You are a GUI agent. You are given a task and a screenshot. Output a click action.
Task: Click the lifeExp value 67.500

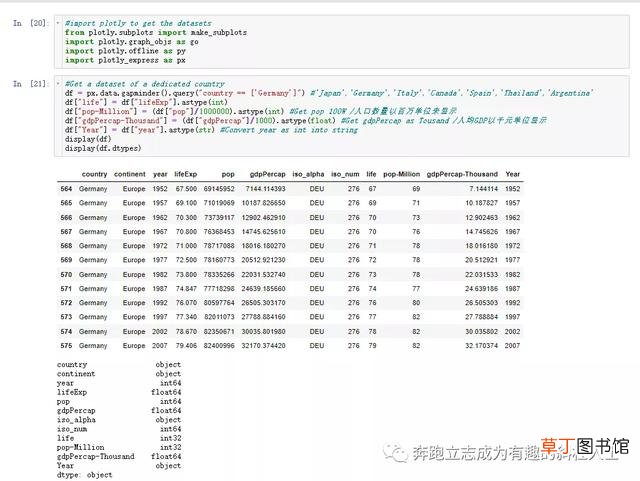[186, 189]
